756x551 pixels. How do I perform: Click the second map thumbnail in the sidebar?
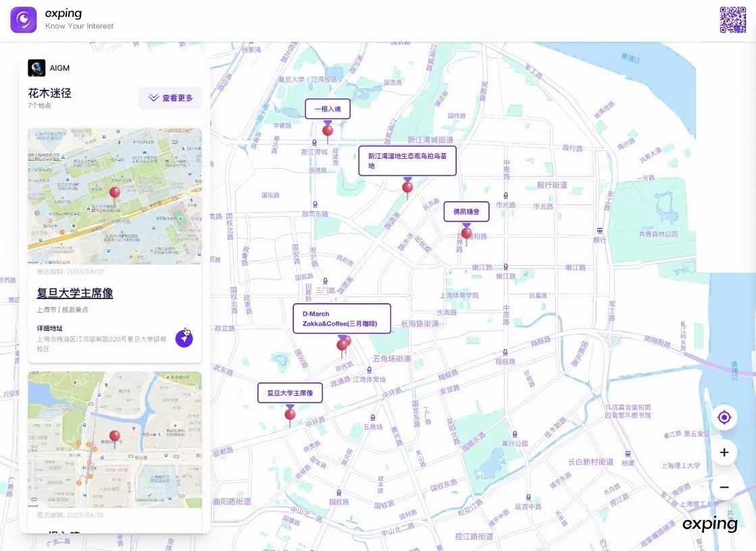[114, 439]
